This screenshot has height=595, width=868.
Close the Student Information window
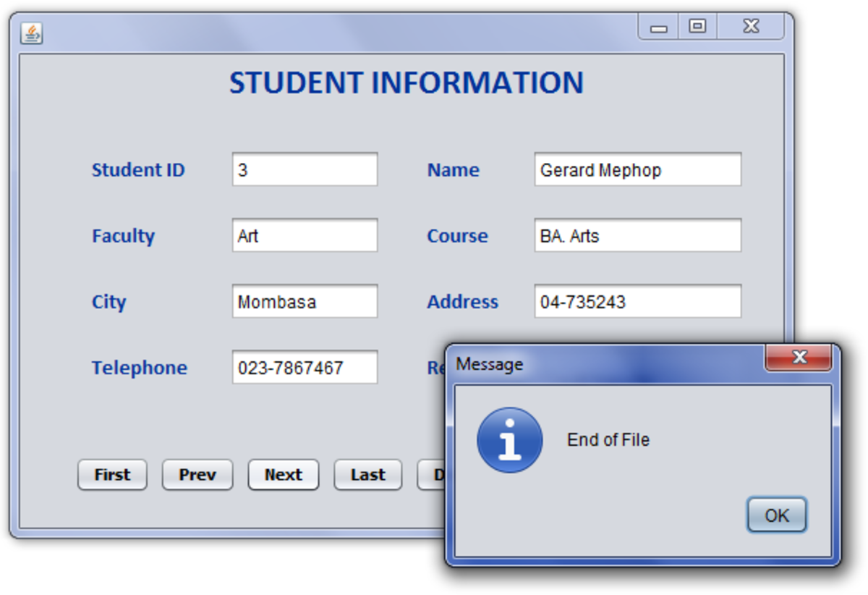point(751,27)
